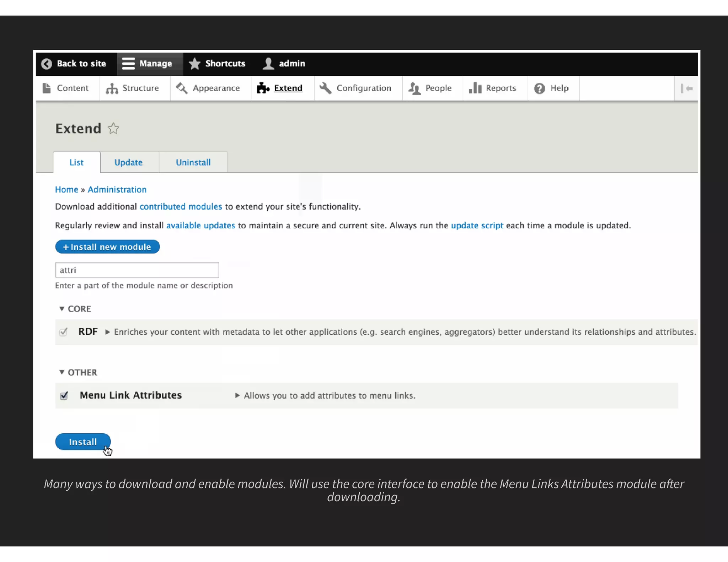728x562 pixels.
Task: Toggle toolbar orientation arrow icon
Action: pyautogui.click(x=686, y=88)
